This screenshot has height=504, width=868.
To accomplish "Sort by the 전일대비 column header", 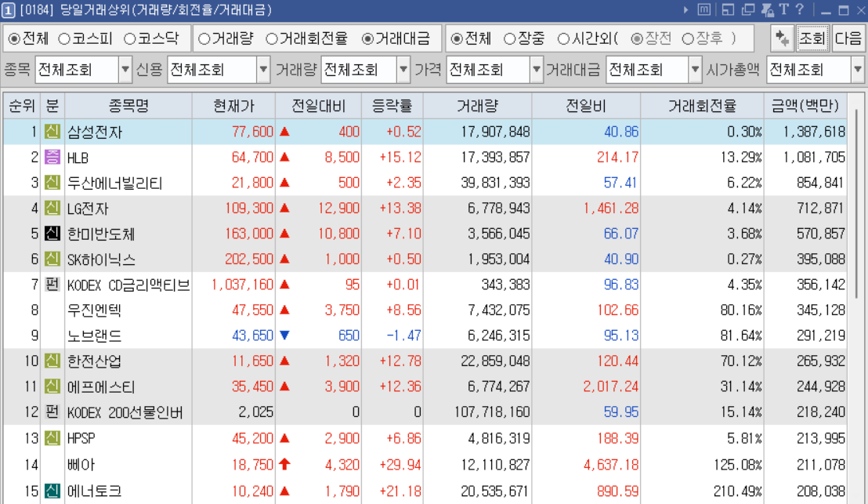I will point(318,106).
